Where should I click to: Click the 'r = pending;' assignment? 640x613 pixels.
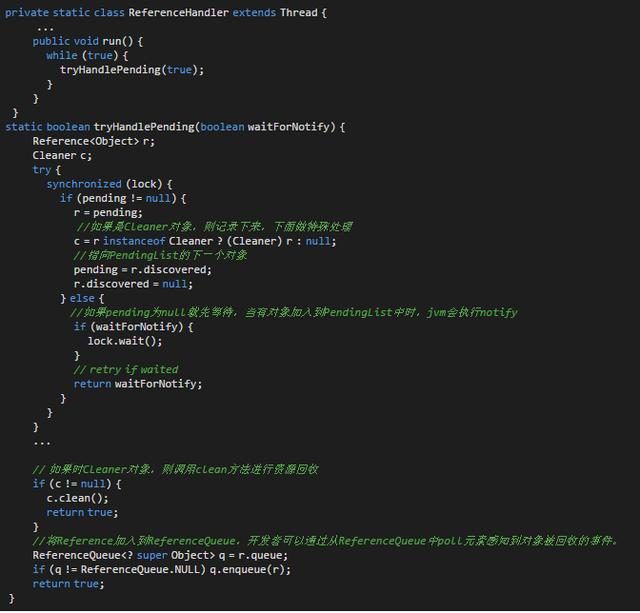108,213
